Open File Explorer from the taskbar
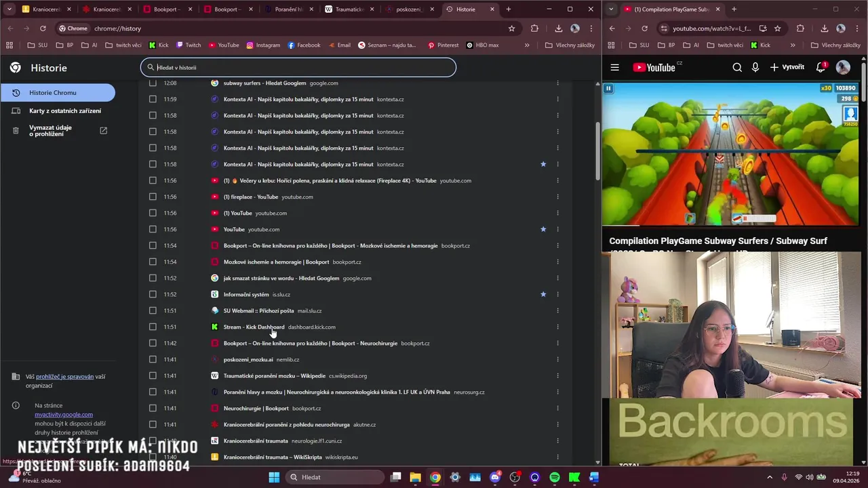The image size is (868, 488). coord(415,477)
